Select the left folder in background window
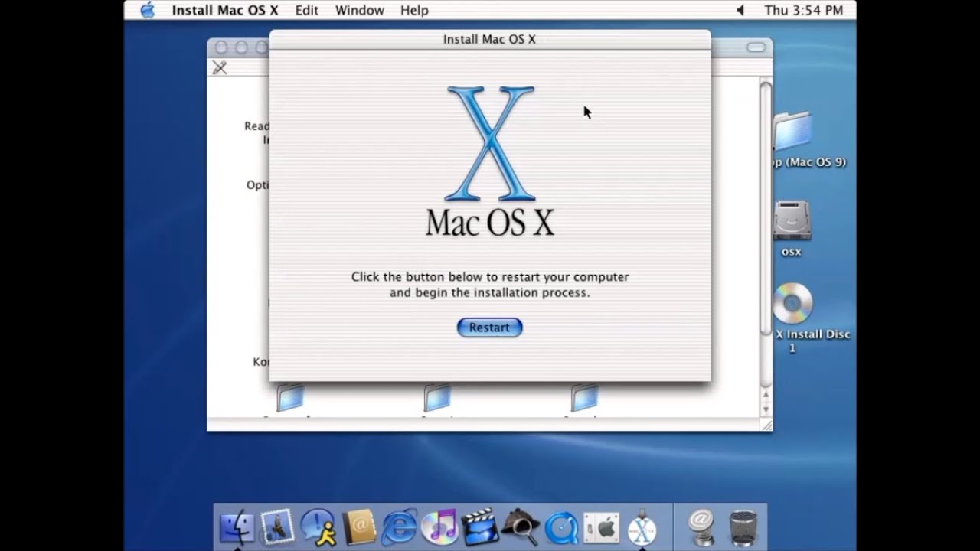Screen dimensions: 980x551 coord(291,398)
